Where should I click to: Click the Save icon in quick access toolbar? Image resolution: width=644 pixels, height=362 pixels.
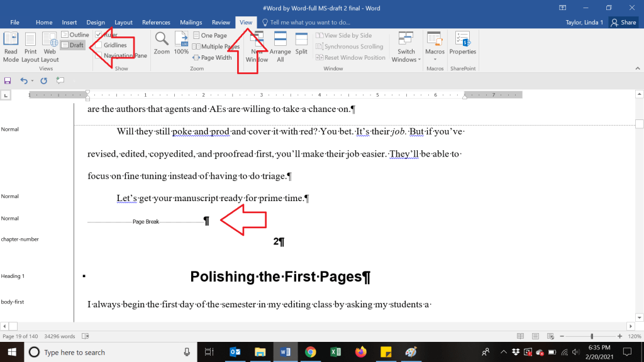tap(8, 80)
